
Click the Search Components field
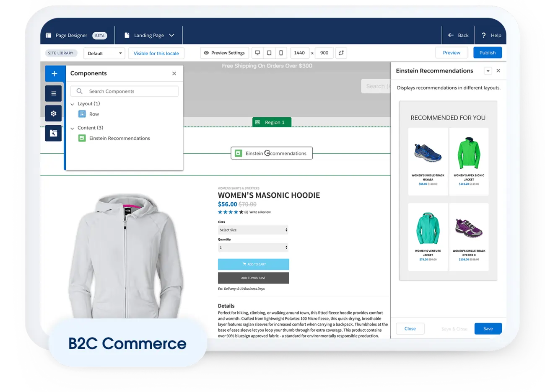pos(125,91)
